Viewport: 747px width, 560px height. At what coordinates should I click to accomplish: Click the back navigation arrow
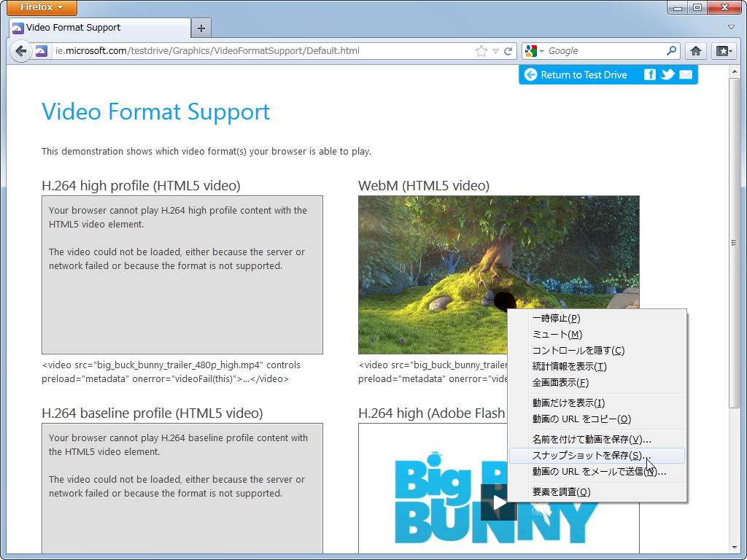(x=21, y=51)
